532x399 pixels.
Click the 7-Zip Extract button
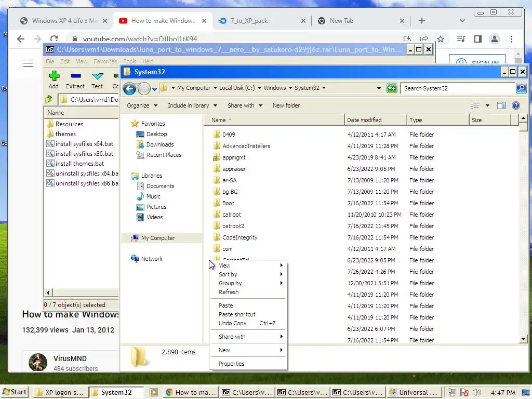pyautogui.click(x=75, y=80)
